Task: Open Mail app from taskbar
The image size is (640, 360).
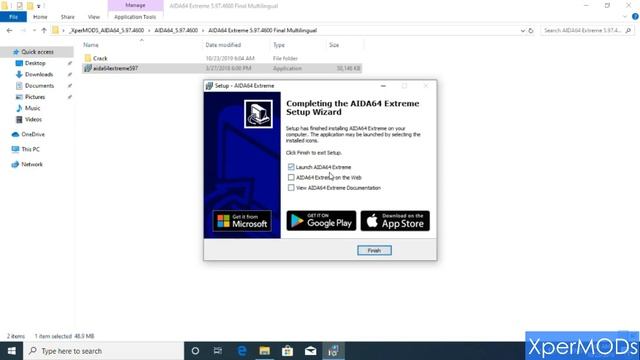Action: [x=311, y=351]
